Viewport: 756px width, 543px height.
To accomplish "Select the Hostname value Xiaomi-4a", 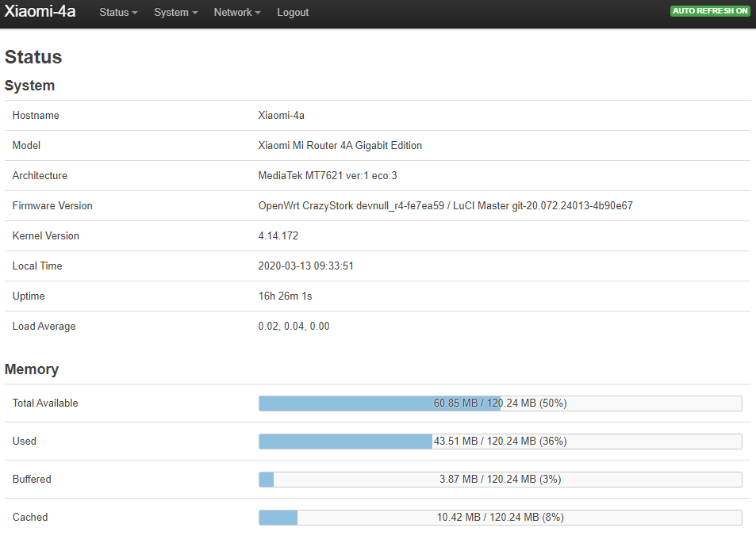I will tap(281, 115).
